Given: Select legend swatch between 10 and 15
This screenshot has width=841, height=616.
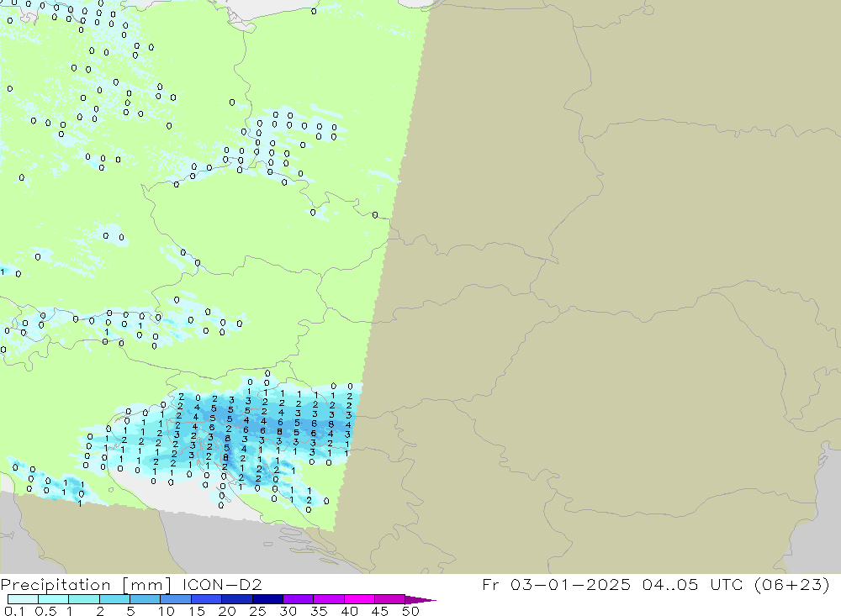Looking at the screenshot, I should [176, 599].
